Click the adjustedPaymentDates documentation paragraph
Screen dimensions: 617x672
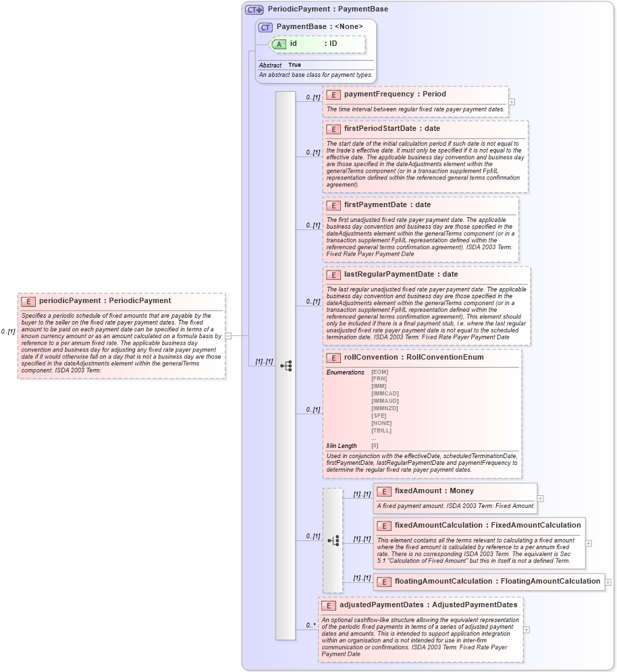[x=421, y=637]
